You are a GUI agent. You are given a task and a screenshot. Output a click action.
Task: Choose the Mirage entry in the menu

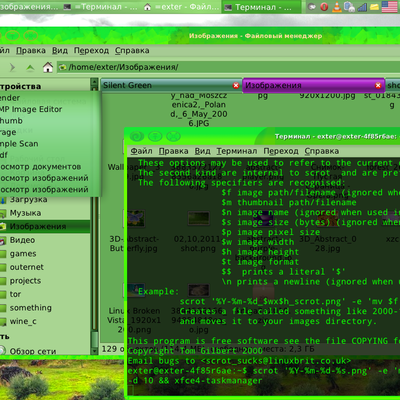tap(8, 132)
